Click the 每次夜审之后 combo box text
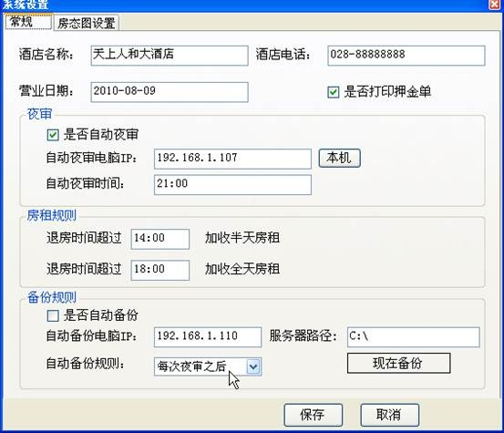Image resolution: width=504 pixels, height=433 pixels. (x=191, y=366)
